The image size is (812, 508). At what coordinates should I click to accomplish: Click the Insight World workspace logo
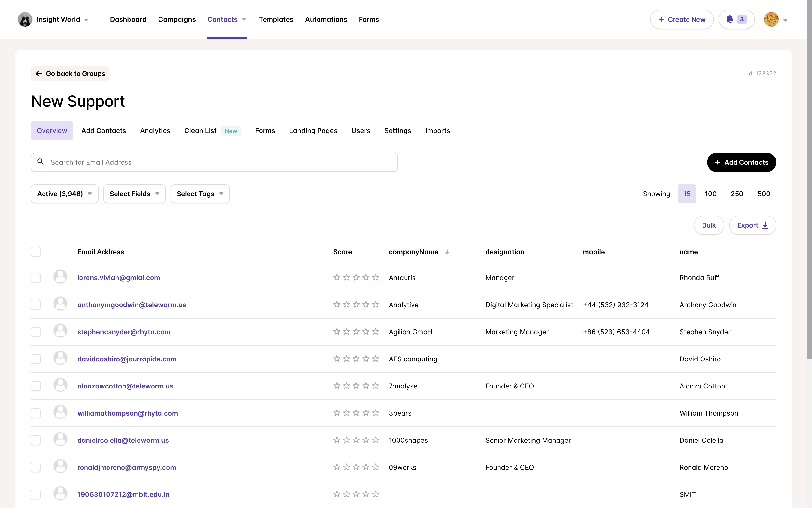[x=25, y=20]
